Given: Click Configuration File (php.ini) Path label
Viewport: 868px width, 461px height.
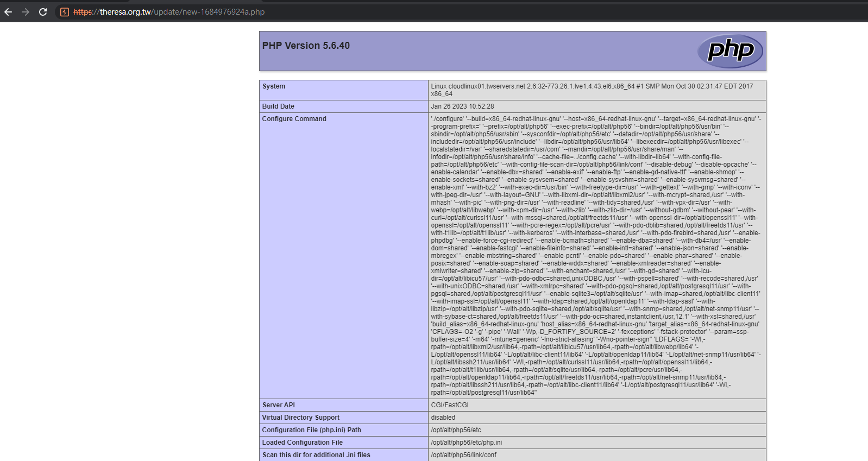Looking at the screenshot, I should tap(312, 430).
